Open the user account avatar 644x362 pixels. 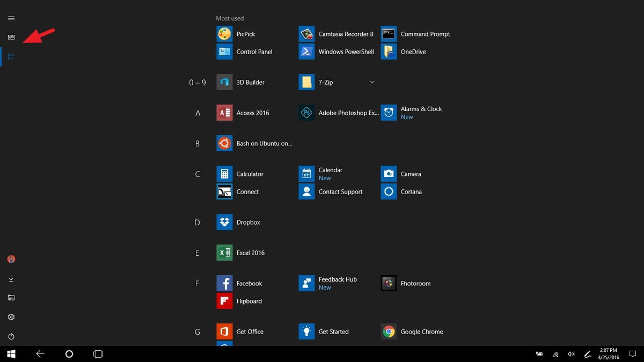tap(11, 259)
